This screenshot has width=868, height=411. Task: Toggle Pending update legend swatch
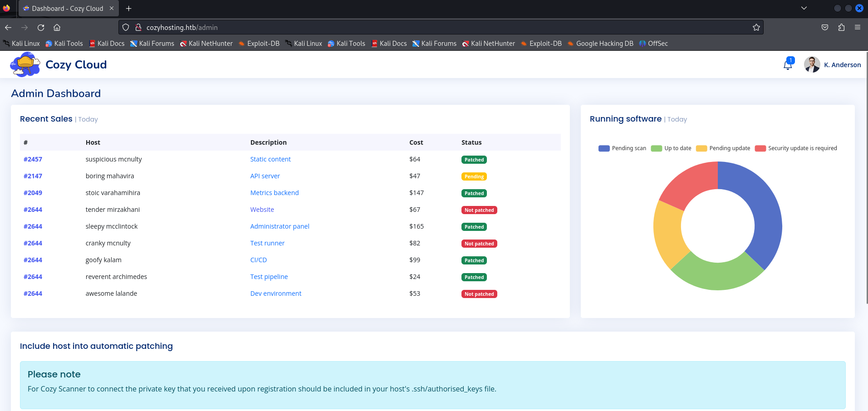point(701,148)
